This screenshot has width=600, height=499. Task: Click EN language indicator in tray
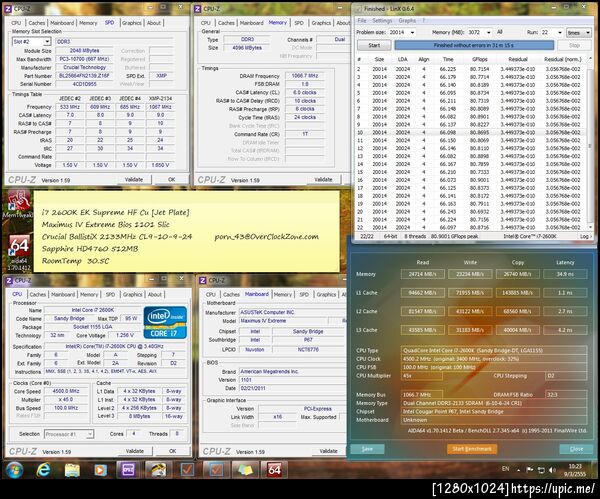click(505, 469)
